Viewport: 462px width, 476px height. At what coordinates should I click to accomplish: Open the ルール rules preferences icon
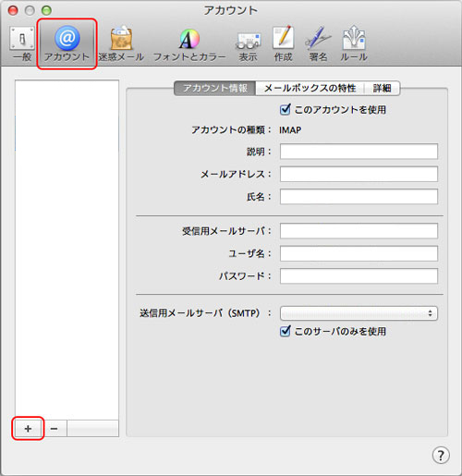[x=354, y=43]
